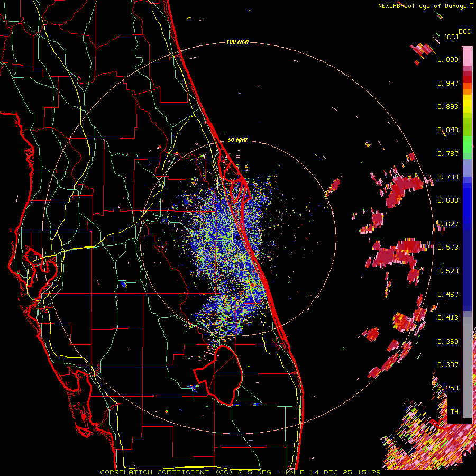Click the TH threshold label on the scale
This screenshot has height=476, width=476.
454,412
